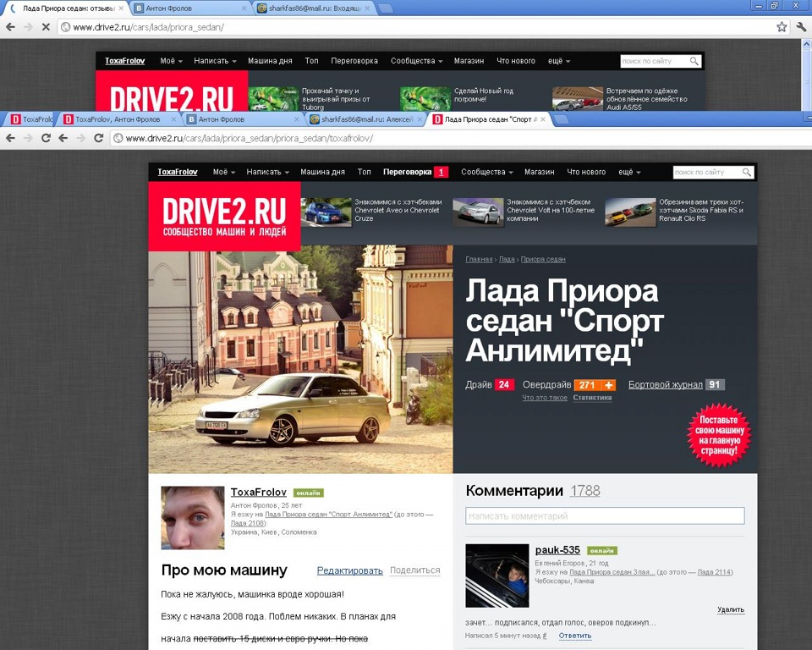Click red 'Поставьте свою машину' starburst badge

tap(719, 435)
